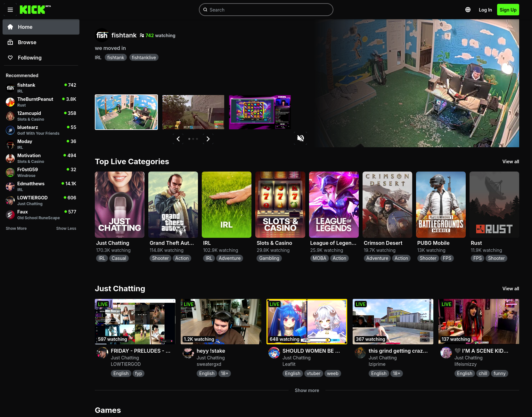Focus the Search field

[266, 10]
